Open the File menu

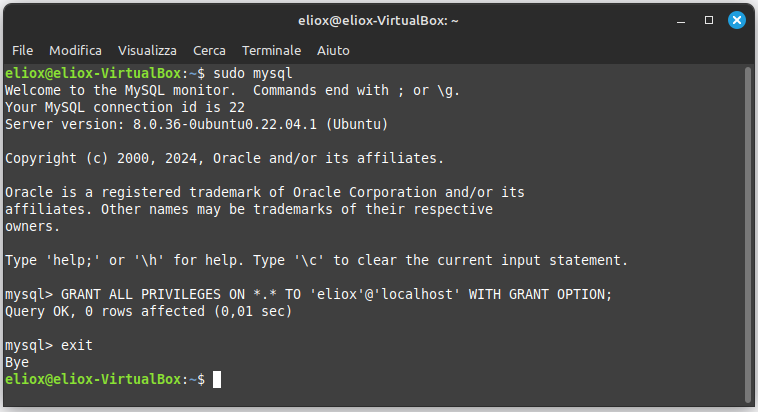tap(22, 50)
